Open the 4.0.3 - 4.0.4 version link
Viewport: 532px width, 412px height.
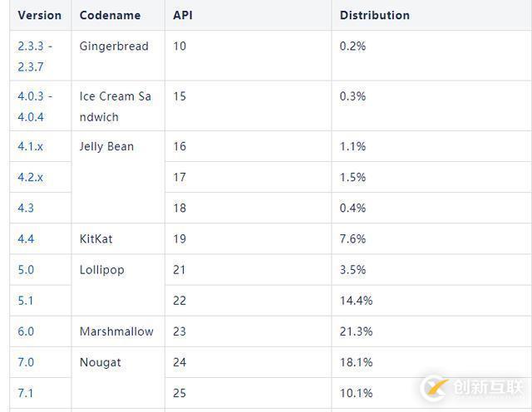tap(34, 106)
